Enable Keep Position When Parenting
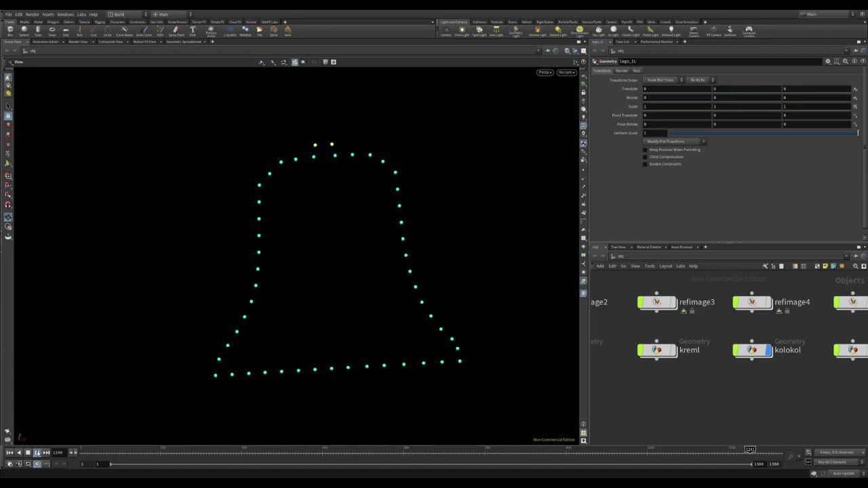Screen dimensions: 868x488 646,150
